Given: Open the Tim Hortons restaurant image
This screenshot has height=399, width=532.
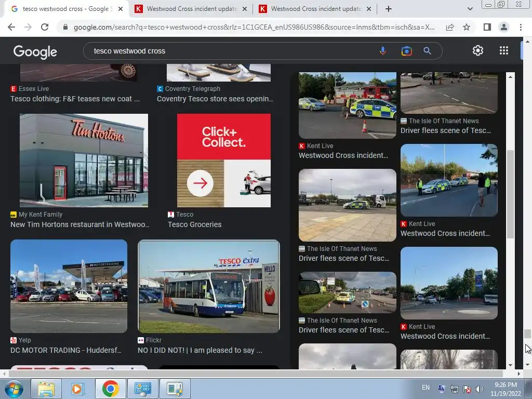Looking at the screenshot, I should [84, 160].
